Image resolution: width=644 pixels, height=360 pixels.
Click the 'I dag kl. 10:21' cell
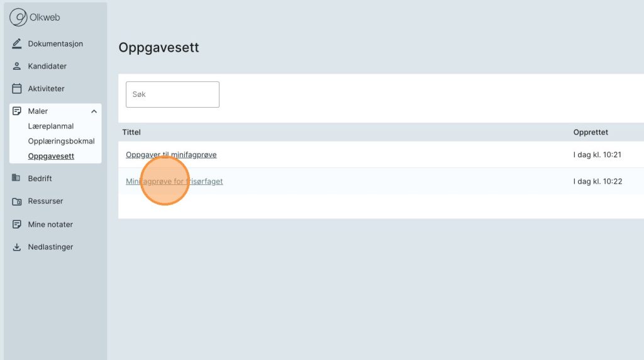(x=597, y=155)
